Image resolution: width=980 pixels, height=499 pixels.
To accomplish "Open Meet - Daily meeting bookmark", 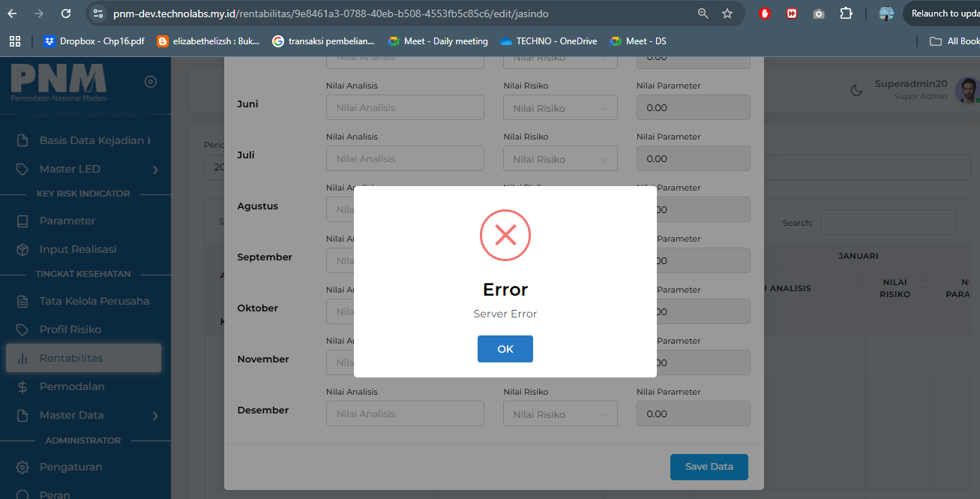I will tap(438, 41).
